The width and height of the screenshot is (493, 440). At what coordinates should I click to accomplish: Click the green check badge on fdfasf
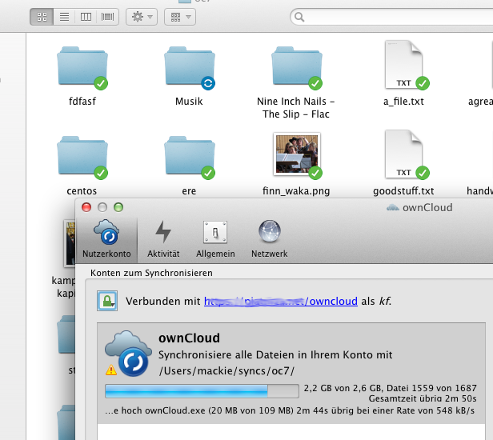point(101,83)
